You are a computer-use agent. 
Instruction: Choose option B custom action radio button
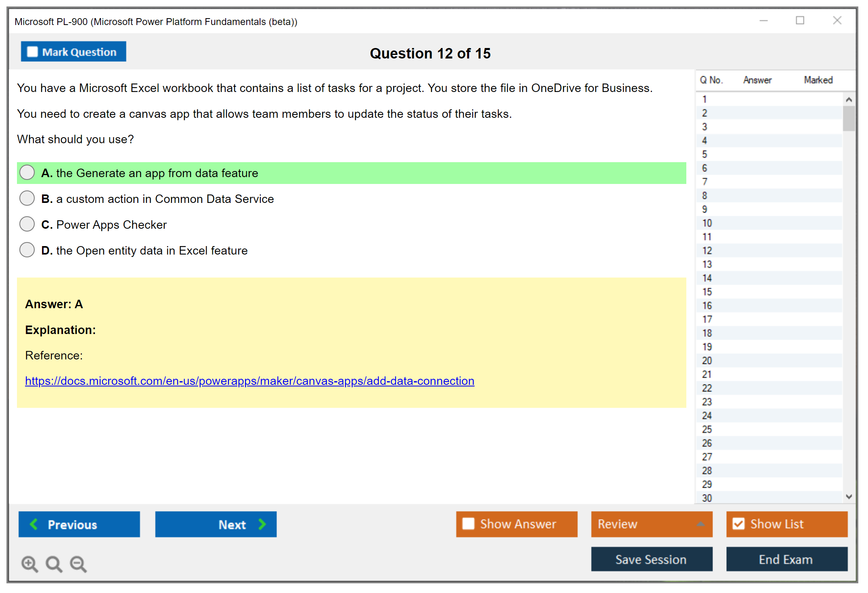pos(27,198)
